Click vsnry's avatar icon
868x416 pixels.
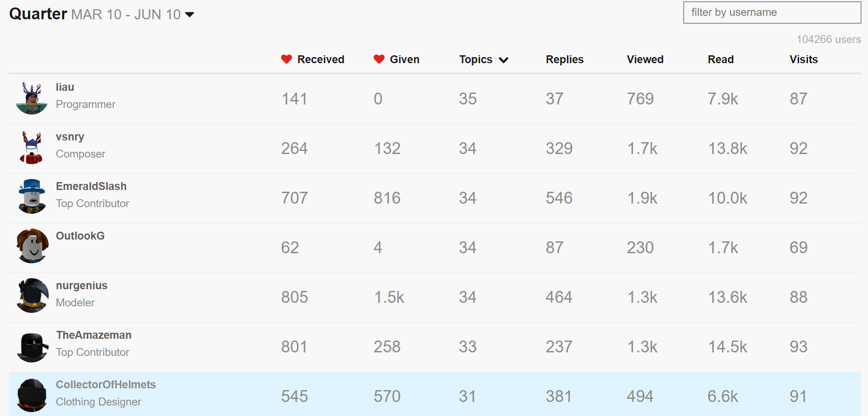pos(32,148)
